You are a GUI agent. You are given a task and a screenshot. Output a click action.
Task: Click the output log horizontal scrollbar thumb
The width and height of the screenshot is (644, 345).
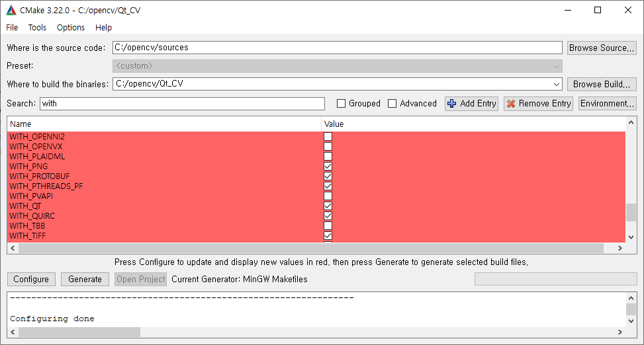click(x=79, y=332)
